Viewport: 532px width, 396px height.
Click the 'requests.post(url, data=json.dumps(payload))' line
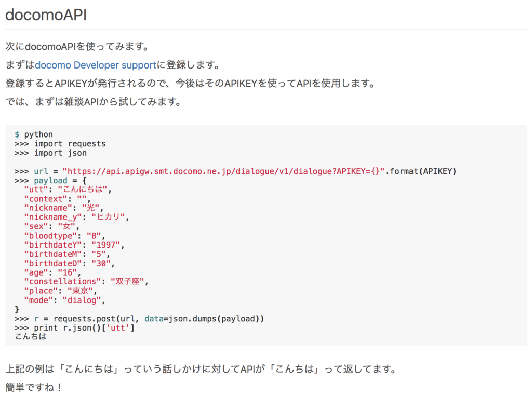coord(139,319)
